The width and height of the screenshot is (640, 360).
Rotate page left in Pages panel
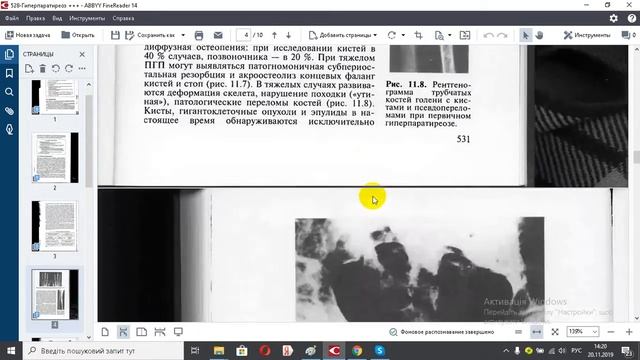pos(56,69)
